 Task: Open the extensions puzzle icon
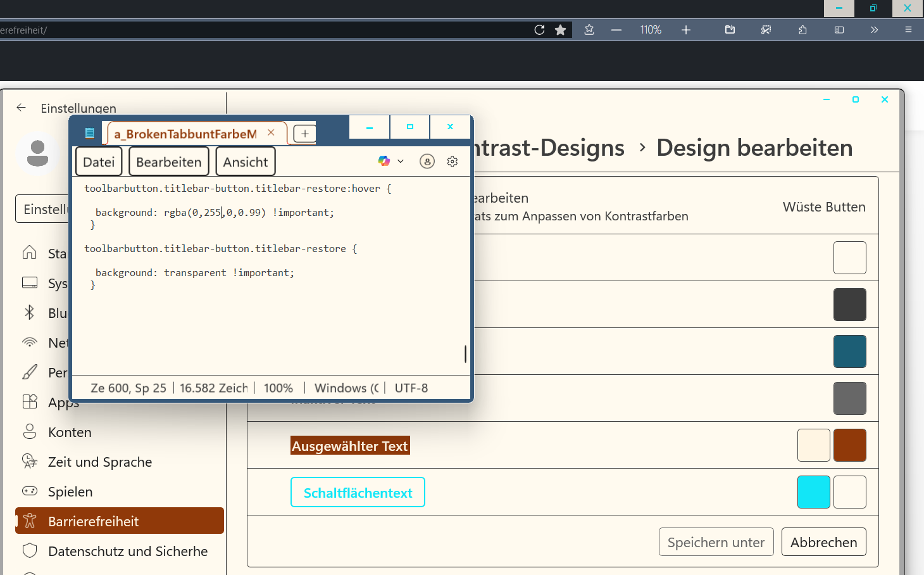802,30
